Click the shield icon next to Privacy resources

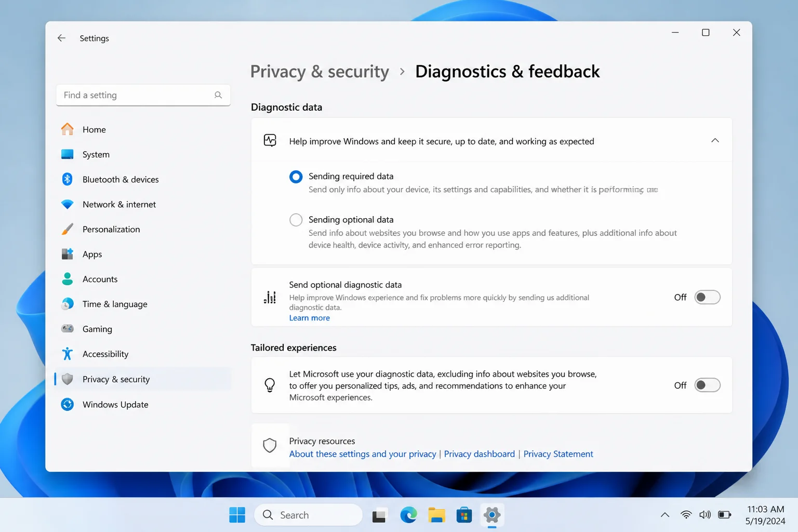[x=270, y=445]
